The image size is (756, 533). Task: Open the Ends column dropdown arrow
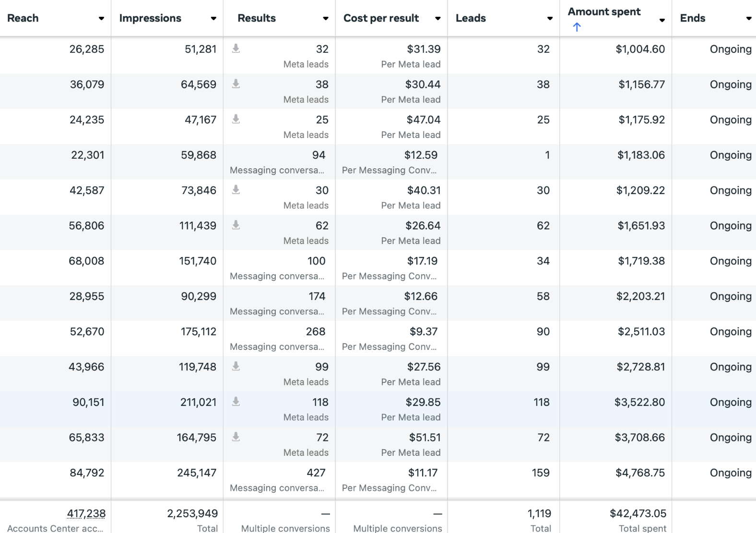click(749, 19)
